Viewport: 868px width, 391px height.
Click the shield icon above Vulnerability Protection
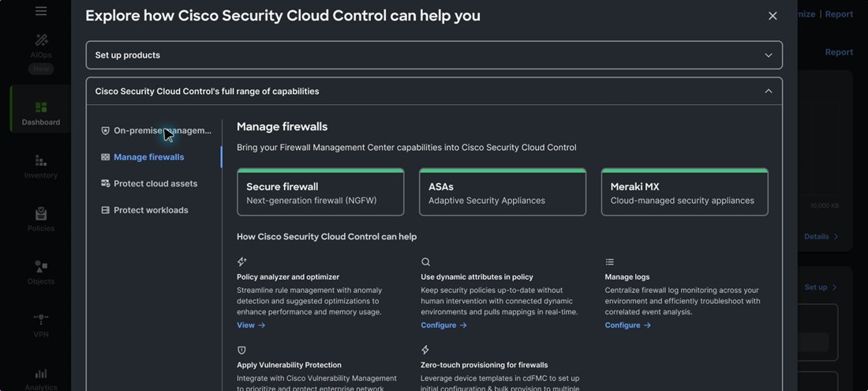tap(241, 350)
